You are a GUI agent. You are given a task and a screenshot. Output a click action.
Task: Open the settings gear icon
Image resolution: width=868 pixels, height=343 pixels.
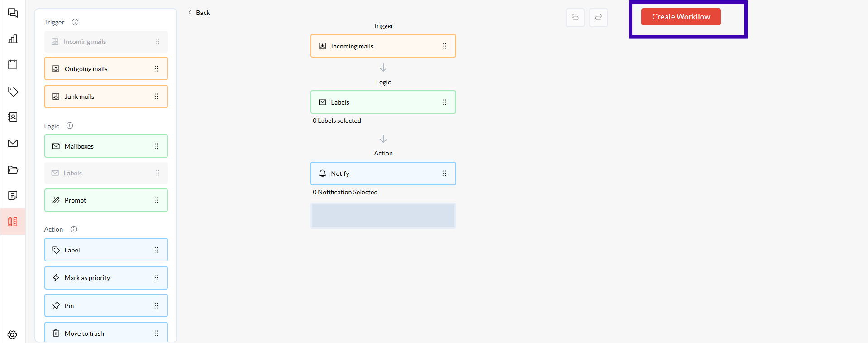(12, 335)
